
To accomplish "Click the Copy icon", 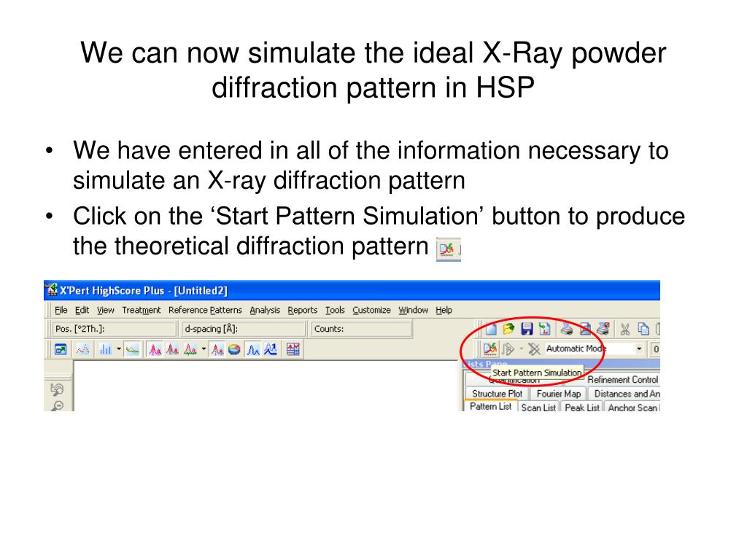I will click(643, 329).
